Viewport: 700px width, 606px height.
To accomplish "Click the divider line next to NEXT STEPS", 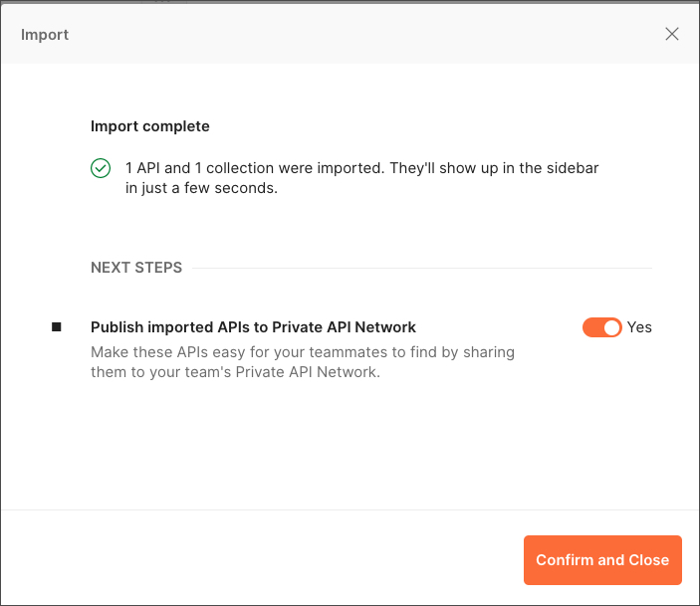I will point(422,269).
